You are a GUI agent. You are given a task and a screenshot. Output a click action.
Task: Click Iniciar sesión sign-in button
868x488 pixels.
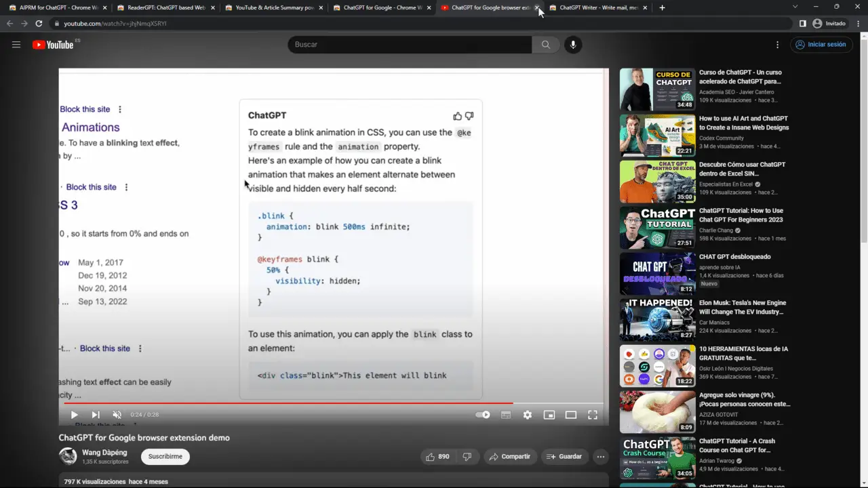[x=821, y=45]
